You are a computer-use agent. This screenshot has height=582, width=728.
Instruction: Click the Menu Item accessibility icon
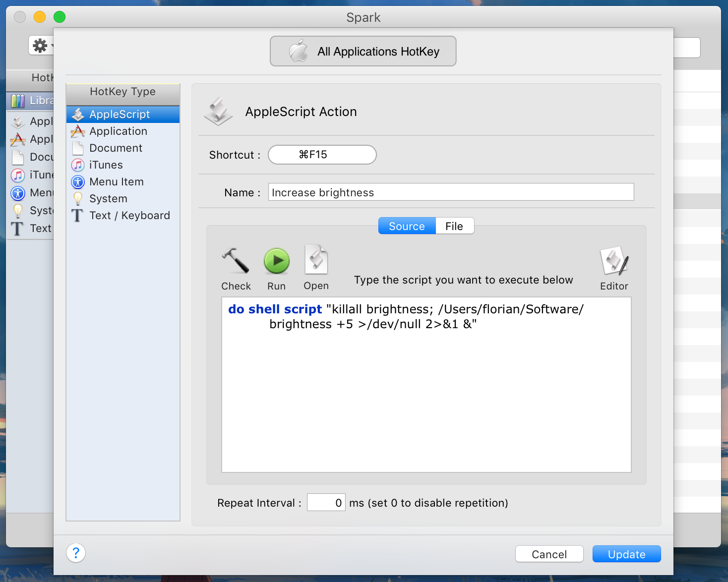coord(78,182)
